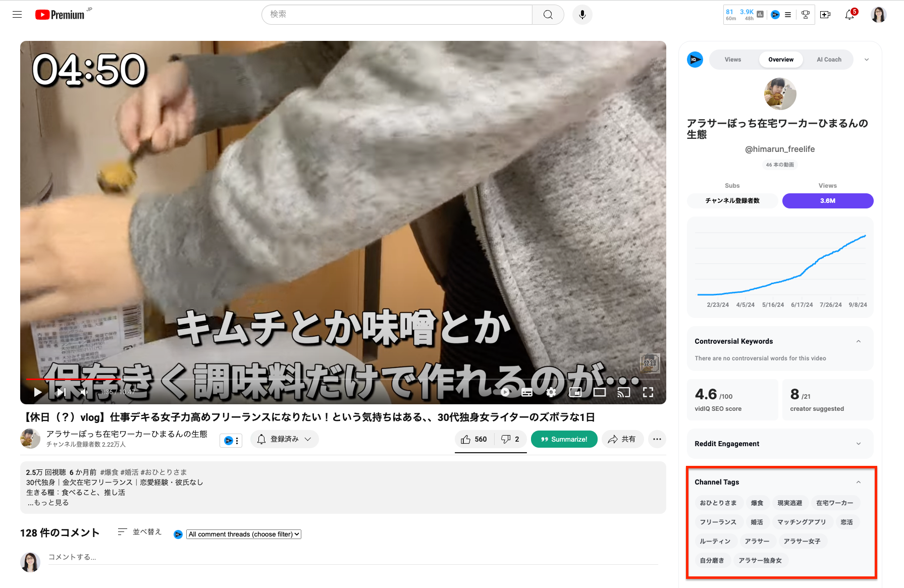Enter fullscreen mode
Image resolution: width=904 pixels, height=588 pixels.
648,392
